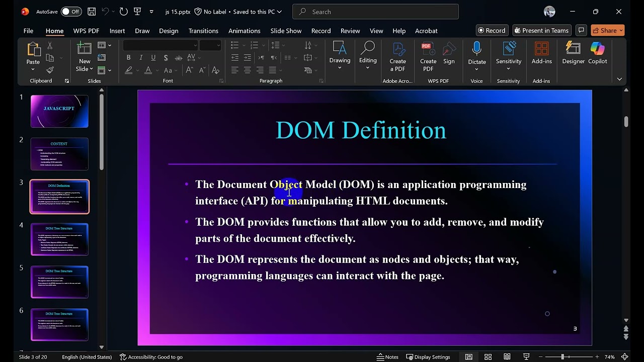Toggle Normal view button in status bar

469,357
